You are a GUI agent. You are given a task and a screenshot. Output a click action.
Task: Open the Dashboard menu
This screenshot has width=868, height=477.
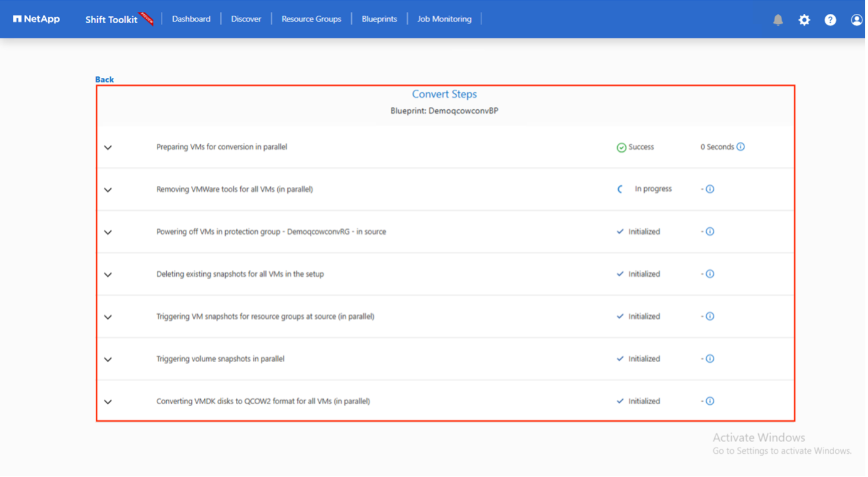(192, 19)
